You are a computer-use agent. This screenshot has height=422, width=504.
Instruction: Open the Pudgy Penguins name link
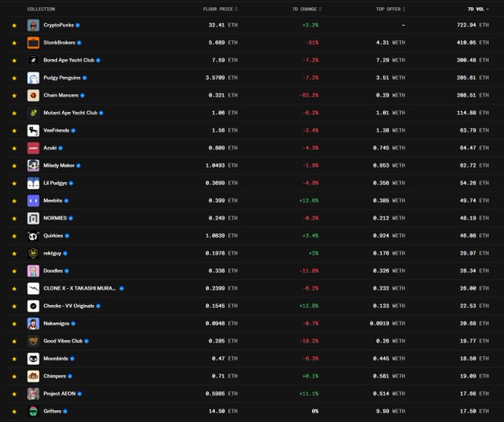[x=62, y=78]
